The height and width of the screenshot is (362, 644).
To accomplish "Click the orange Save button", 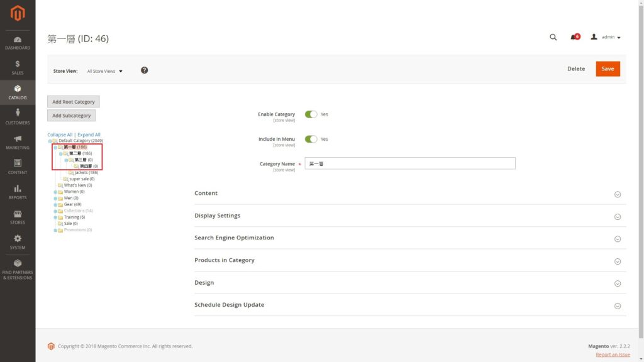I will click(608, 69).
